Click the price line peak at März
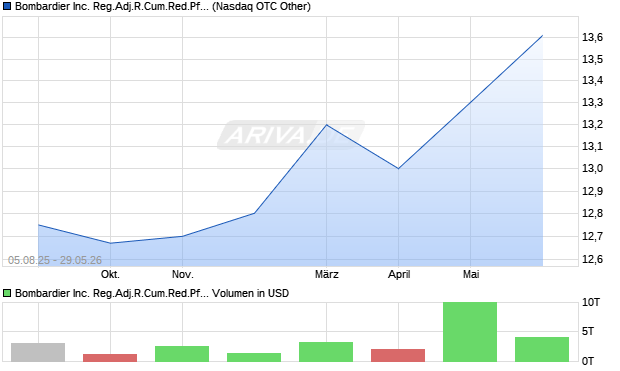This screenshot has height=371, width=620. pyautogui.click(x=327, y=125)
